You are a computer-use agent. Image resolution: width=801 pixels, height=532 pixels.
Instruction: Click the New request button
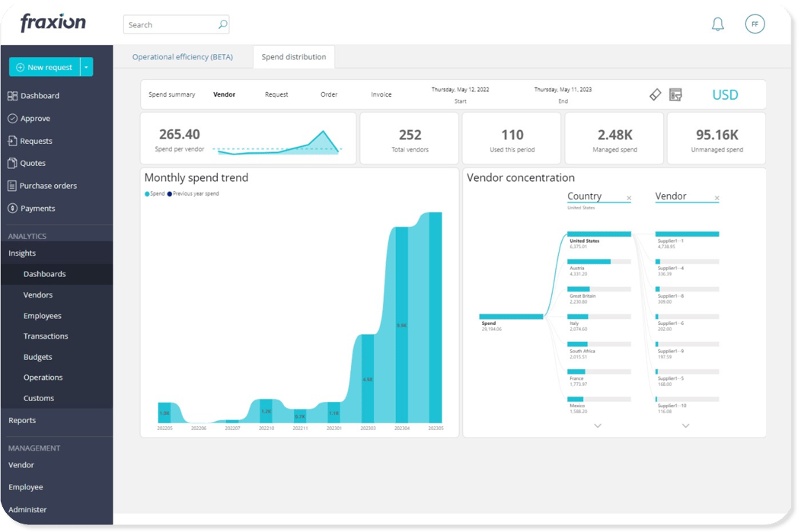46,67
